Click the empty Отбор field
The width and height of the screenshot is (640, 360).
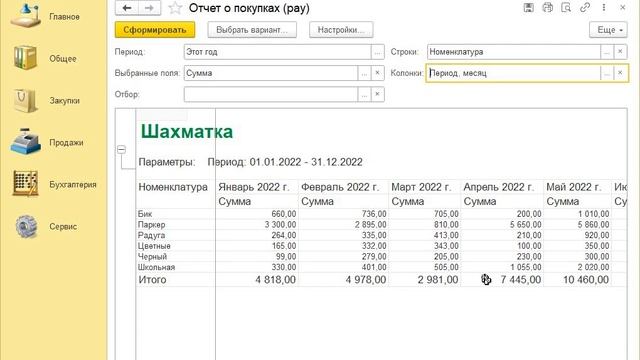click(x=271, y=94)
